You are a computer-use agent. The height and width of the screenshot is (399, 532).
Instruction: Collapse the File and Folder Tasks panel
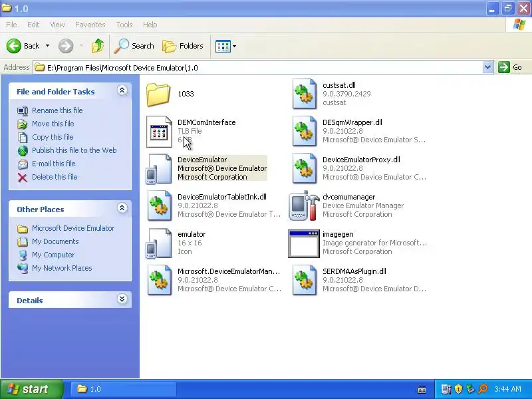click(x=122, y=90)
